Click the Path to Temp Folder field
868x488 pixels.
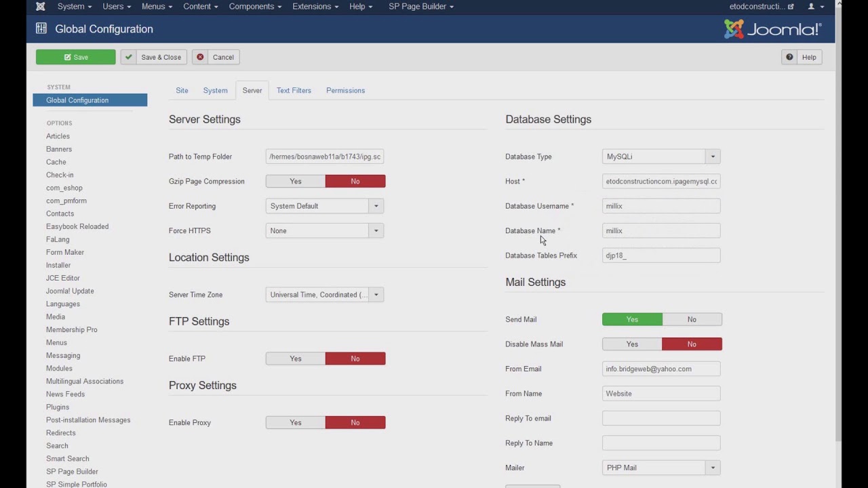pyautogui.click(x=325, y=157)
